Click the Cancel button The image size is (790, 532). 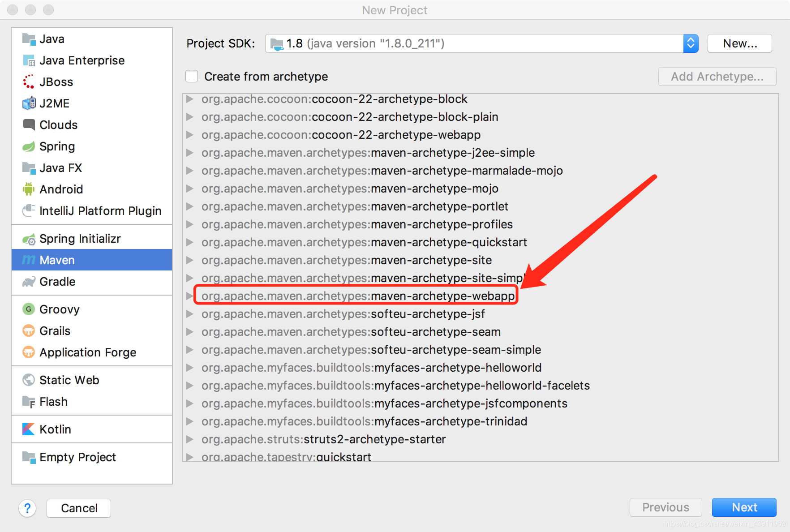(x=79, y=508)
